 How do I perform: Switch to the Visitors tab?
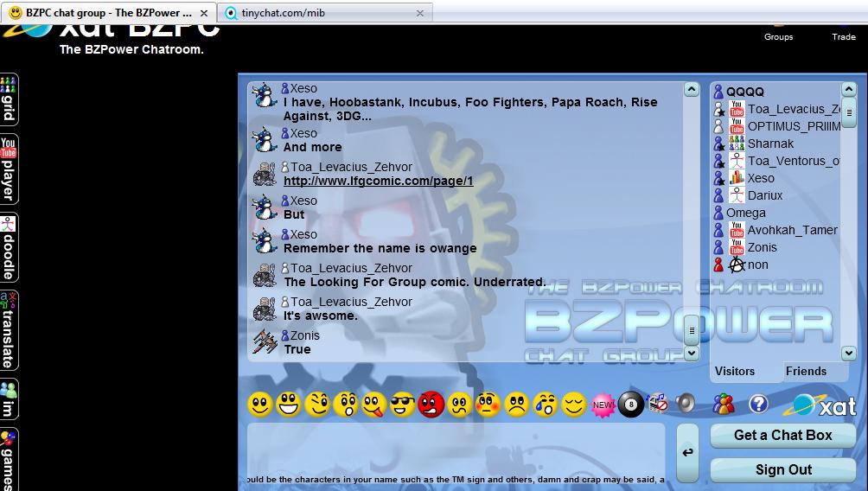[735, 371]
